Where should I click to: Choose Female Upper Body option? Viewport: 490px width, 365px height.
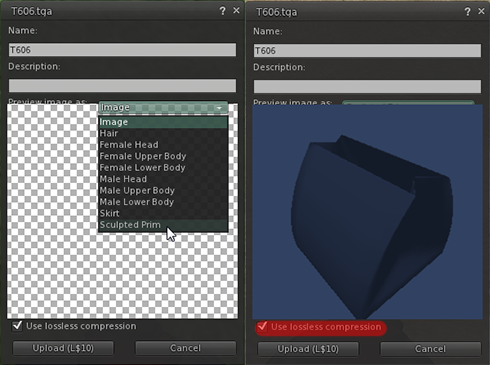163,156
